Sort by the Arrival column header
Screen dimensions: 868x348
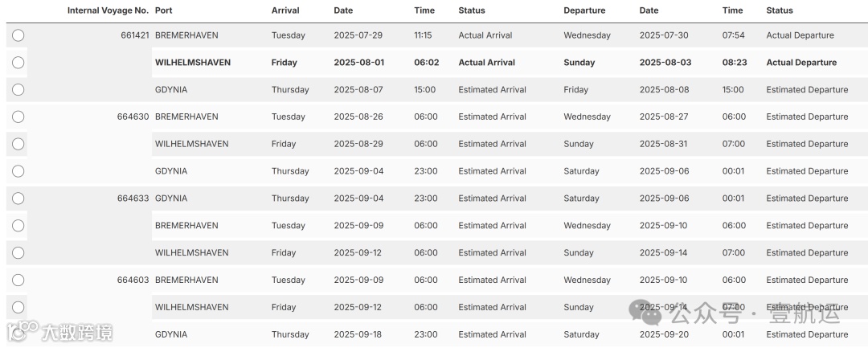[x=285, y=10]
